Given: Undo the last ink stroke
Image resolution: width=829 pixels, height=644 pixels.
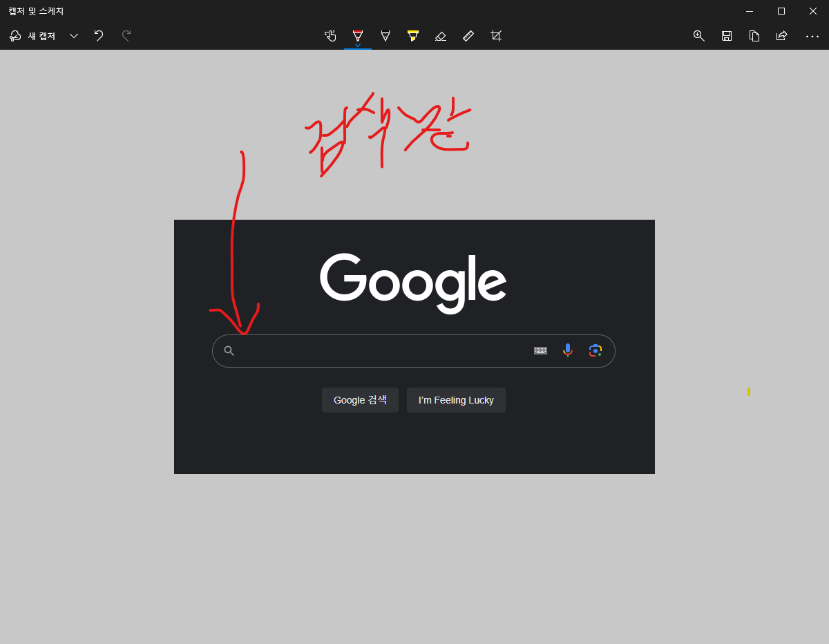Looking at the screenshot, I should pos(99,36).
